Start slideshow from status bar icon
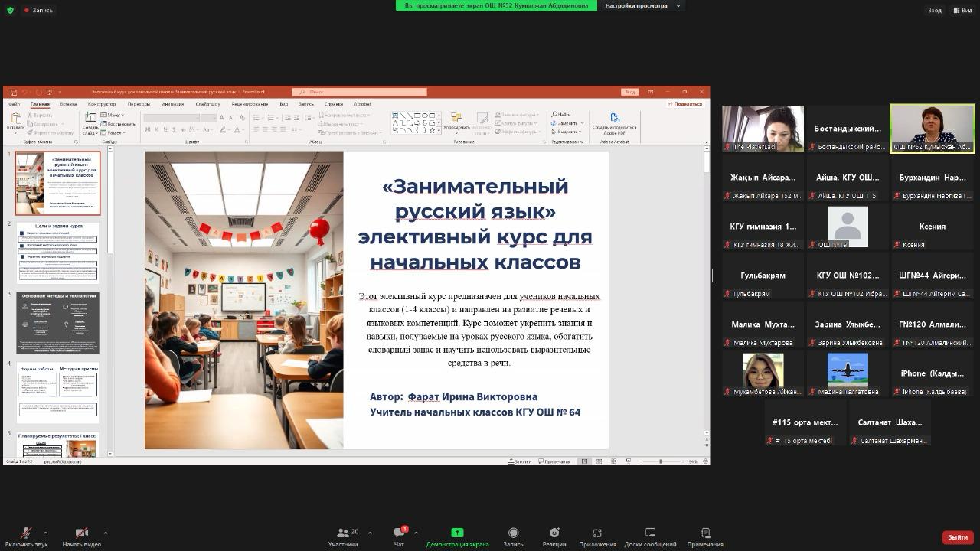The image size is (980, 551). tap(628, 461)
